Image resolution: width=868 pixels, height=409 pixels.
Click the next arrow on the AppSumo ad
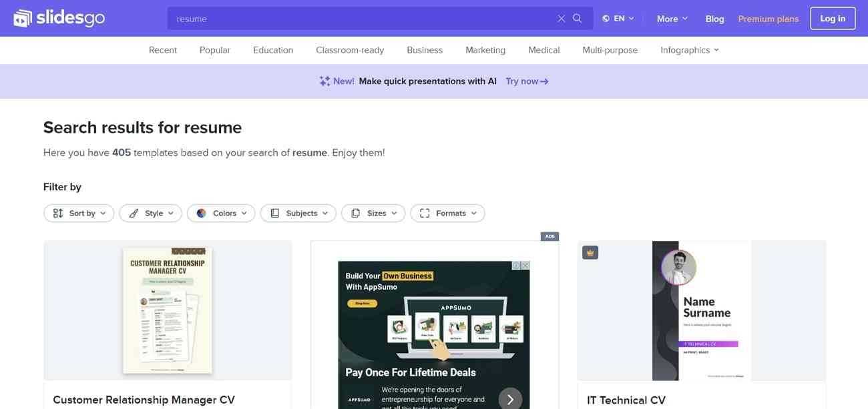click(510, 399)
